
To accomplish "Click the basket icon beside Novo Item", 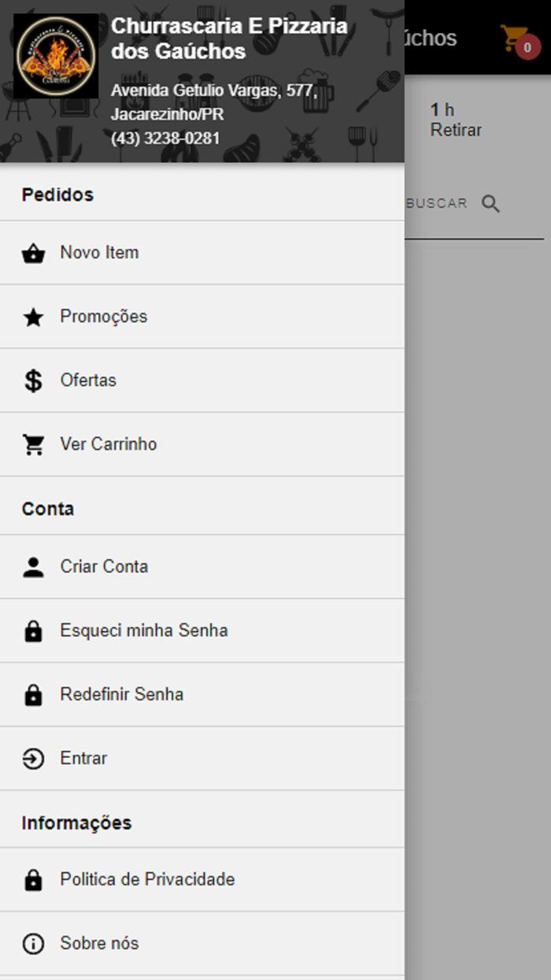I will coord(33,254).
